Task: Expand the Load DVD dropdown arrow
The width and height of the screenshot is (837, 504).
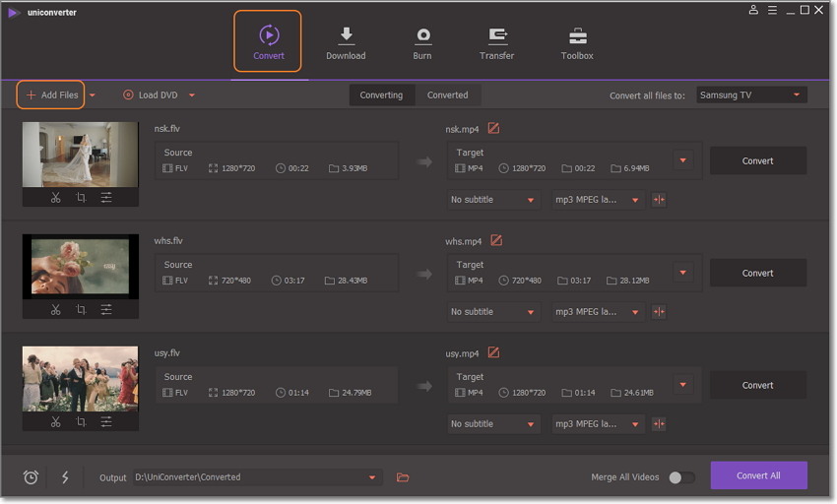Action: [x=192, y=95]
